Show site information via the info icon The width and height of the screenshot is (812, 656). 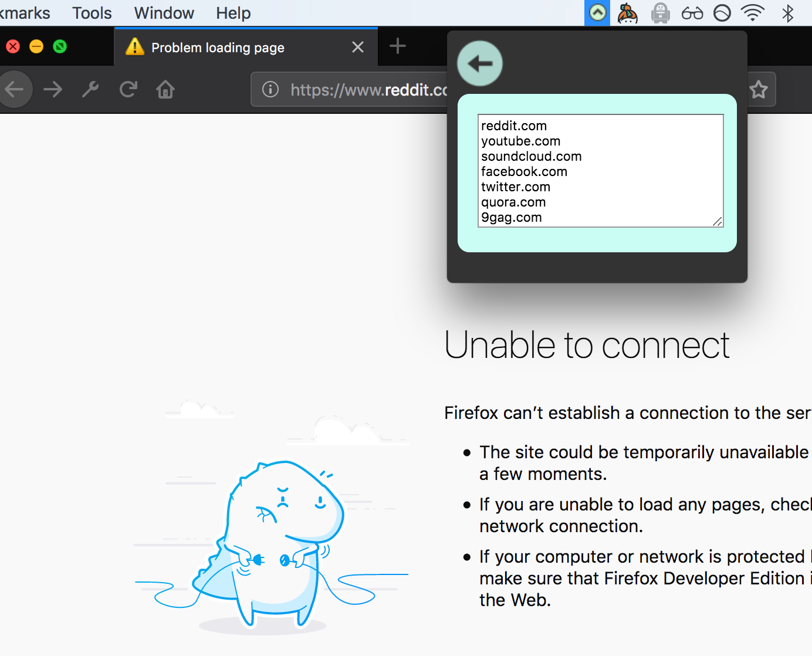pyautogui.click(x=270, y=89)
